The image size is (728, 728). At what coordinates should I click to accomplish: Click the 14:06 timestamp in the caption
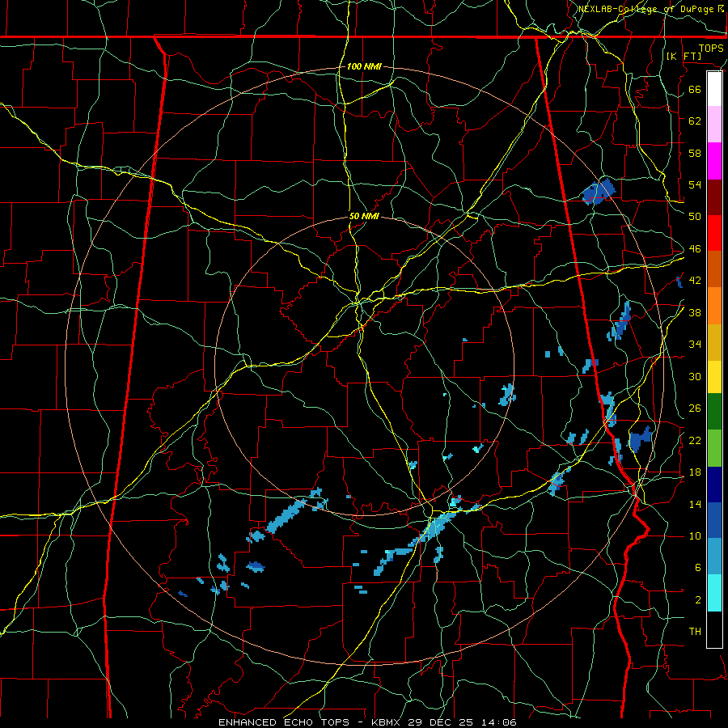click(x=497, y=722)
